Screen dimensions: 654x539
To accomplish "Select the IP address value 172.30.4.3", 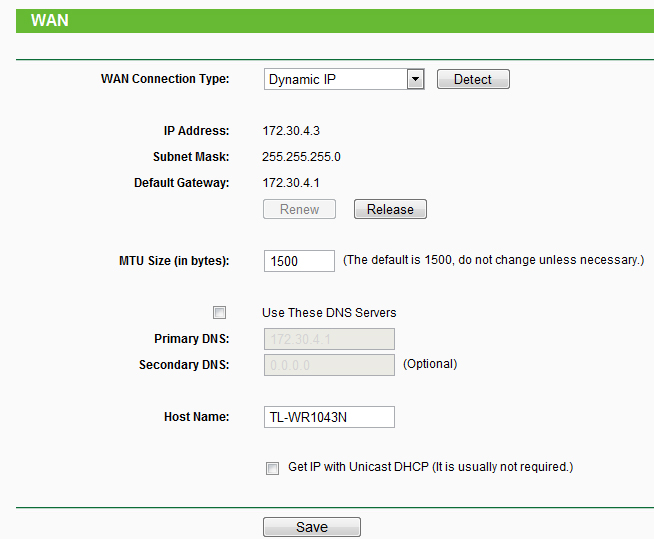I will 291,131.
